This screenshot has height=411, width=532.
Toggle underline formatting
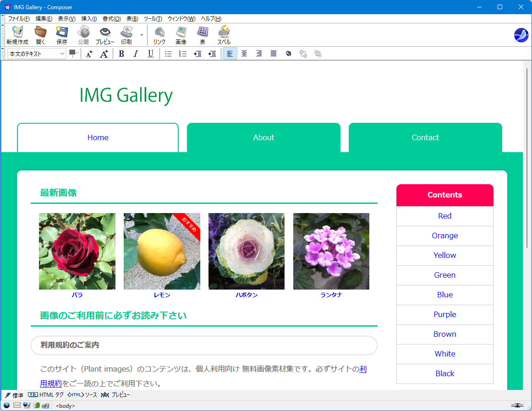click(x=151, y=54)
